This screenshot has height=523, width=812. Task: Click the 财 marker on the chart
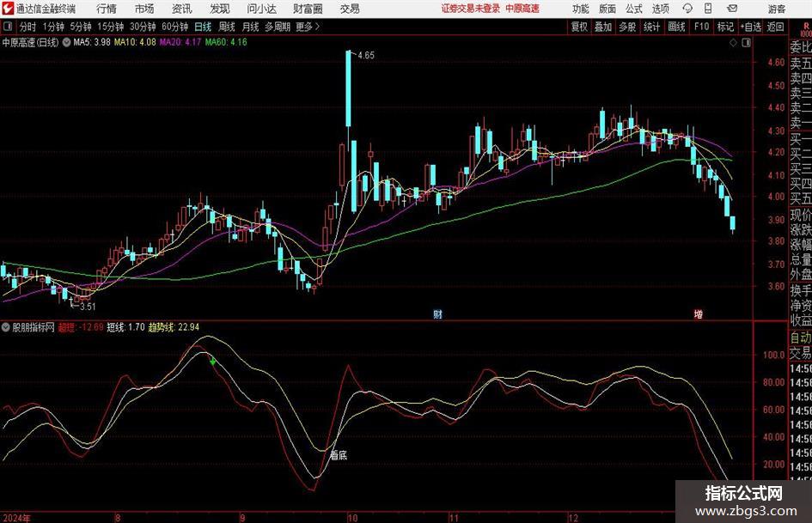coord(437,313)
